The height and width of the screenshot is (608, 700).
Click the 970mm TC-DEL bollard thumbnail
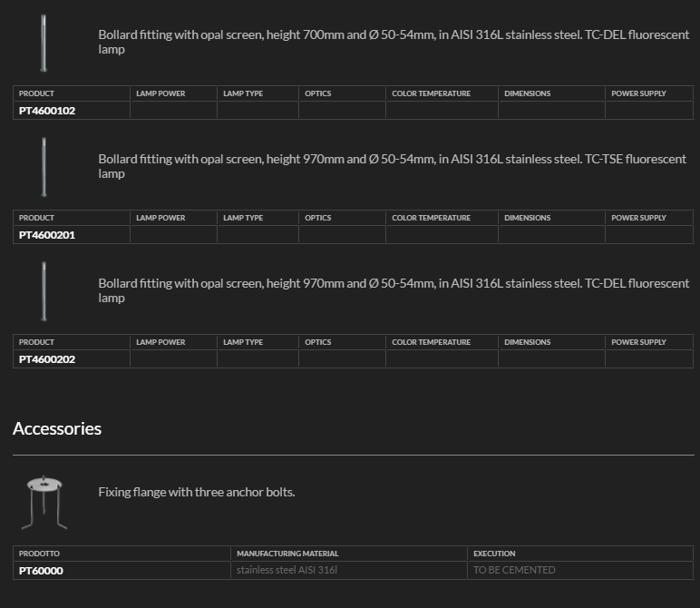[x=44, y=291]
